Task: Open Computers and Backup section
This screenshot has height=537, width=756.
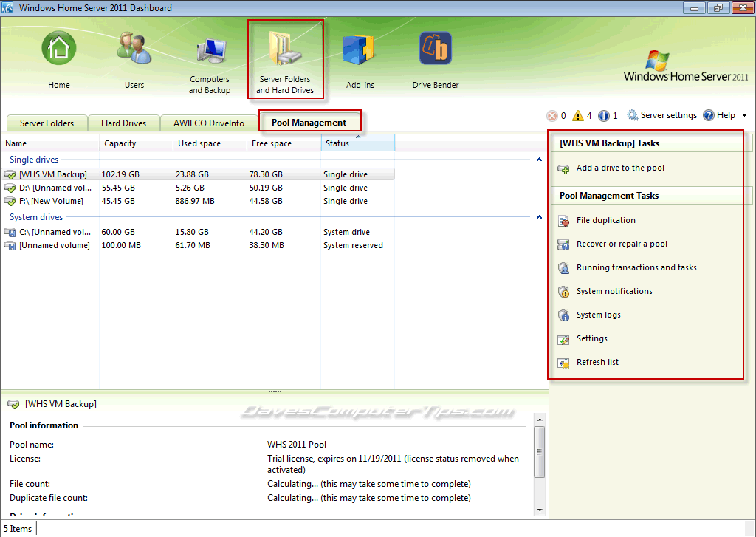Action: point(209,65)
